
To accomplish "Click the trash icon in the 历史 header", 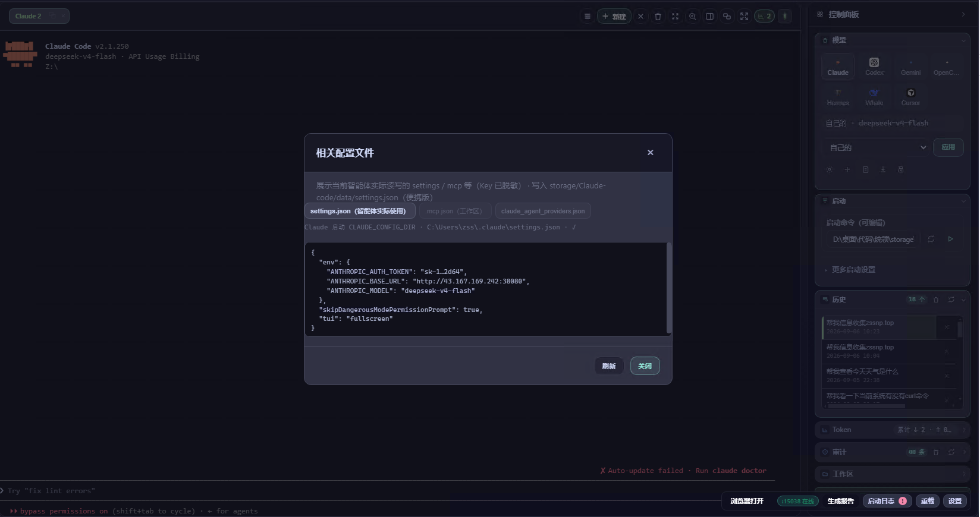I will click(x=936, y=300).
